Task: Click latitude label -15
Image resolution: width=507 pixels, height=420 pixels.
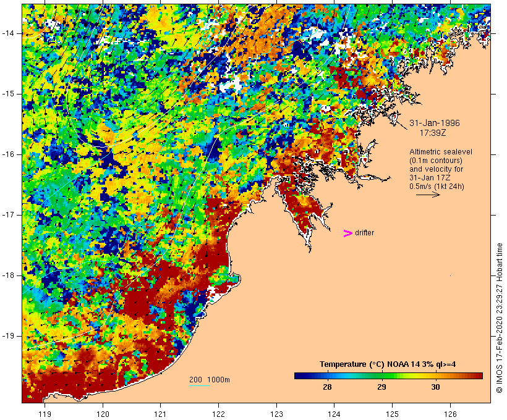Action: tap(8, 94)
